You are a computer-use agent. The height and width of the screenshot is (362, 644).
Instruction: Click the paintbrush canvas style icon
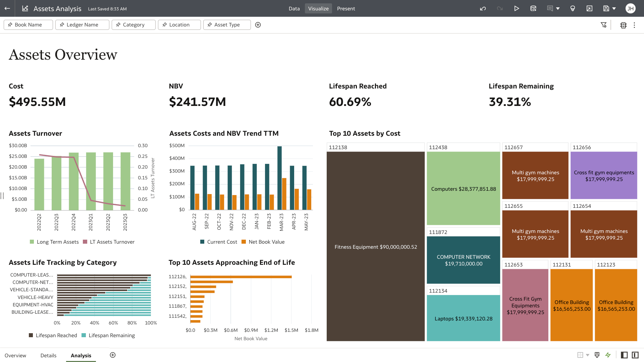tap(597, 355)
